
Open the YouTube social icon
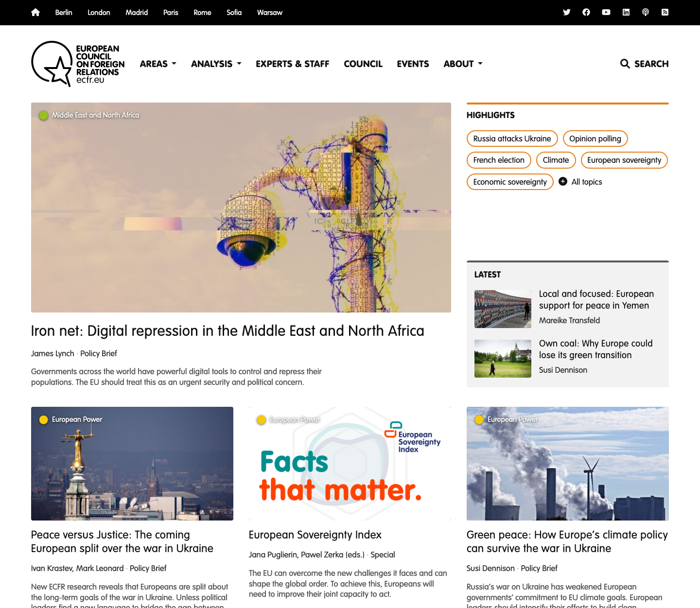pyautogui.click(x=606, y=13)
